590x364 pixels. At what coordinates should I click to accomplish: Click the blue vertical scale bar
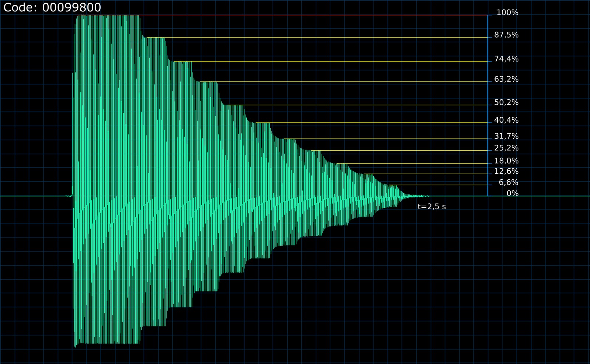[488, 106]
